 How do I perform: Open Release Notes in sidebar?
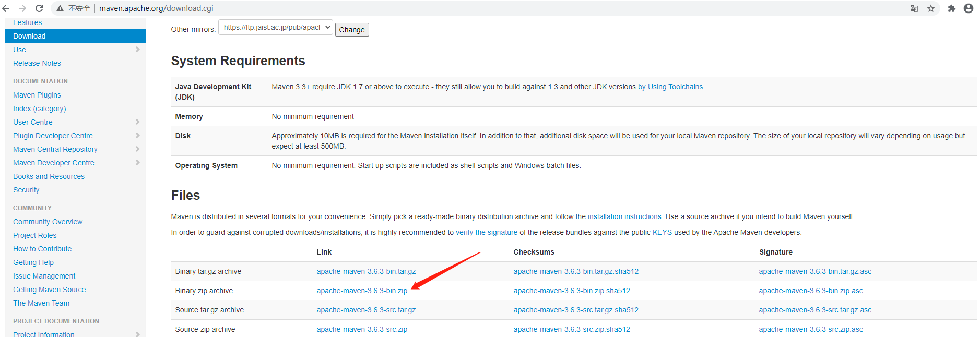(37, 63)
